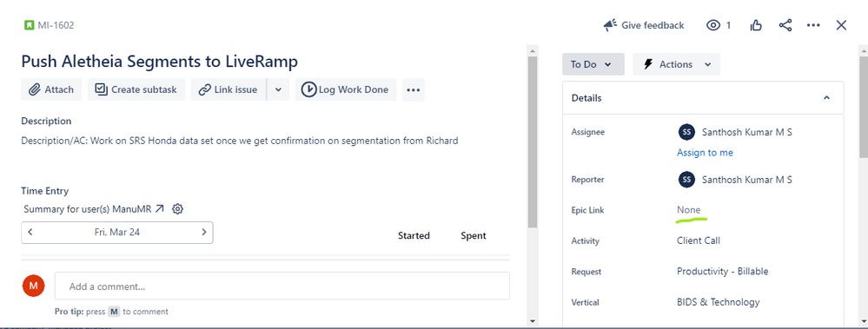Image resolution: width=868 pixels, height=329 pixels.
Task: Click the issue title Push Aletheia Segments to LiveRamp
Action: pyautogui.click(x=159, y=62)
